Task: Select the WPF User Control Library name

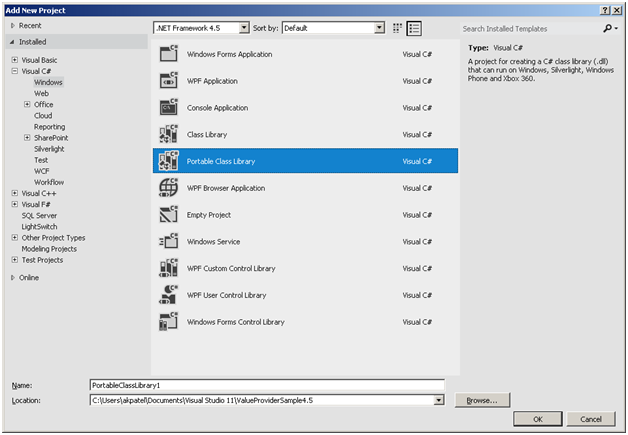Action: [226, 295]
